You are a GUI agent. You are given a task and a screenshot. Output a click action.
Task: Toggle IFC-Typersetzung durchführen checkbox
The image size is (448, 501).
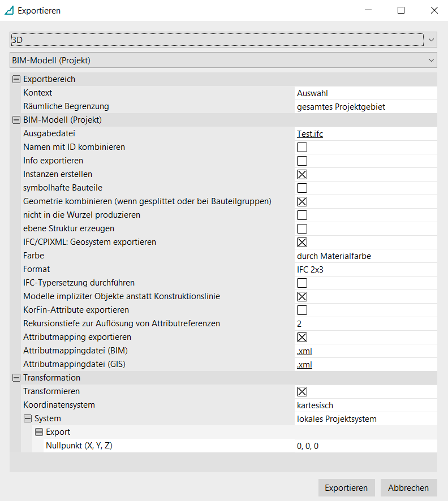pos(302,283)
